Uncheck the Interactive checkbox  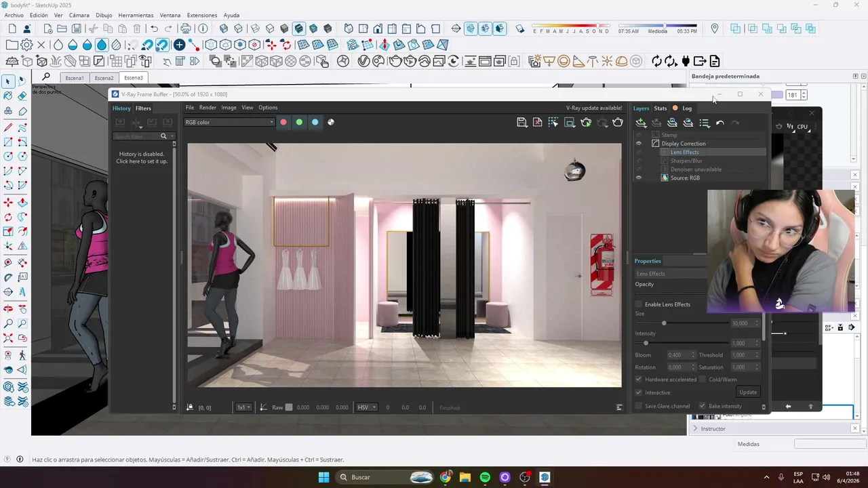(x=638, y=392)
